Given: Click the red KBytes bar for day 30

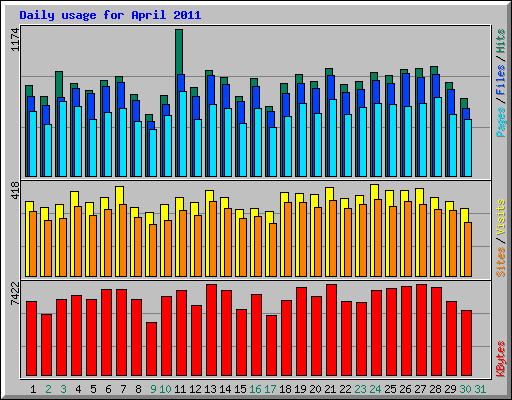Looking at the screenshot, I should [466, 343].
